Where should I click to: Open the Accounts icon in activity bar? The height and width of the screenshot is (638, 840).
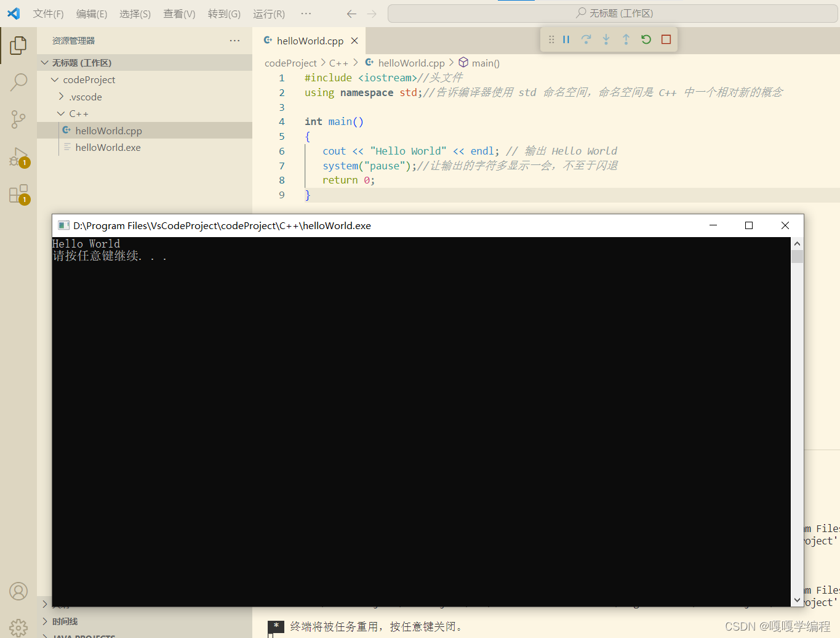[18, 591]
